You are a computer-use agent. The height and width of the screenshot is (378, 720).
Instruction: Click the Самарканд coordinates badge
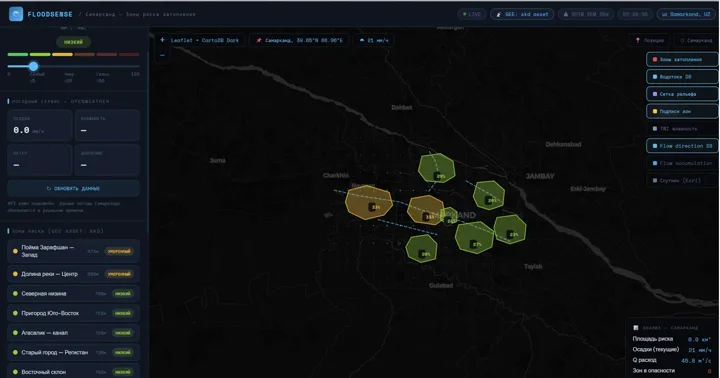point(299,40)
